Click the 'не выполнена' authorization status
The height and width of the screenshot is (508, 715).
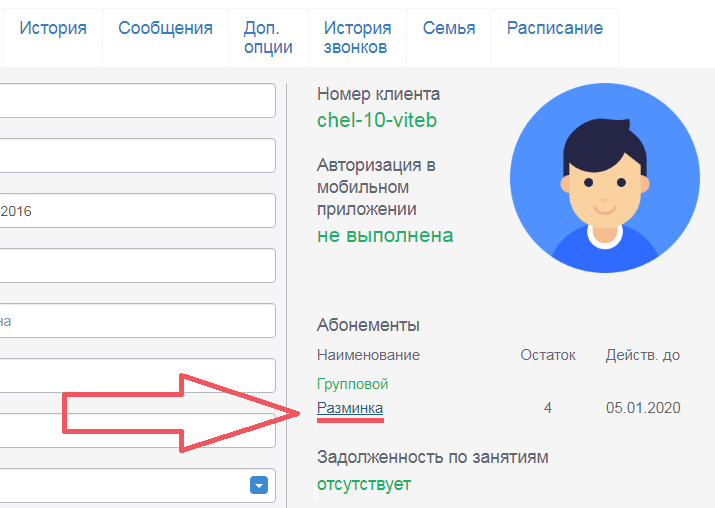tap(385, 236)
